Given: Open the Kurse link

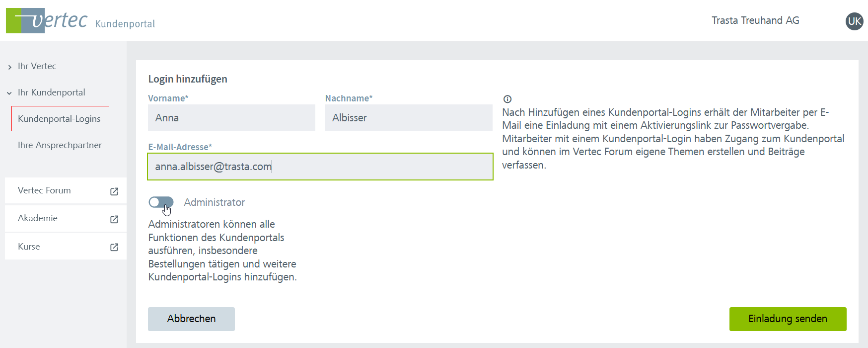Looking at the screenshot, I should point(29,247).
